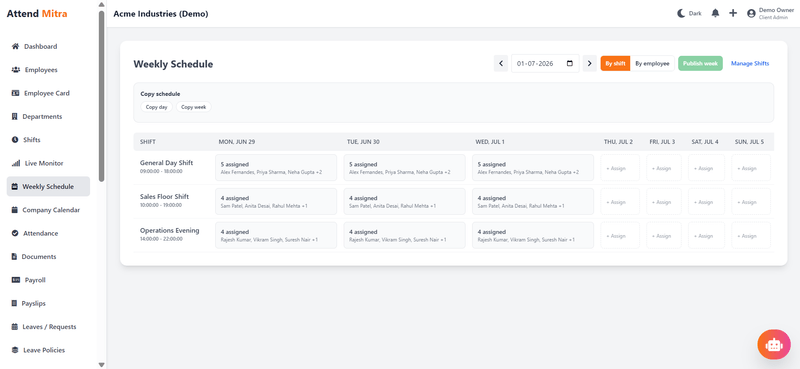Click the sidebar vertical scrollbar

pos(102,96)
